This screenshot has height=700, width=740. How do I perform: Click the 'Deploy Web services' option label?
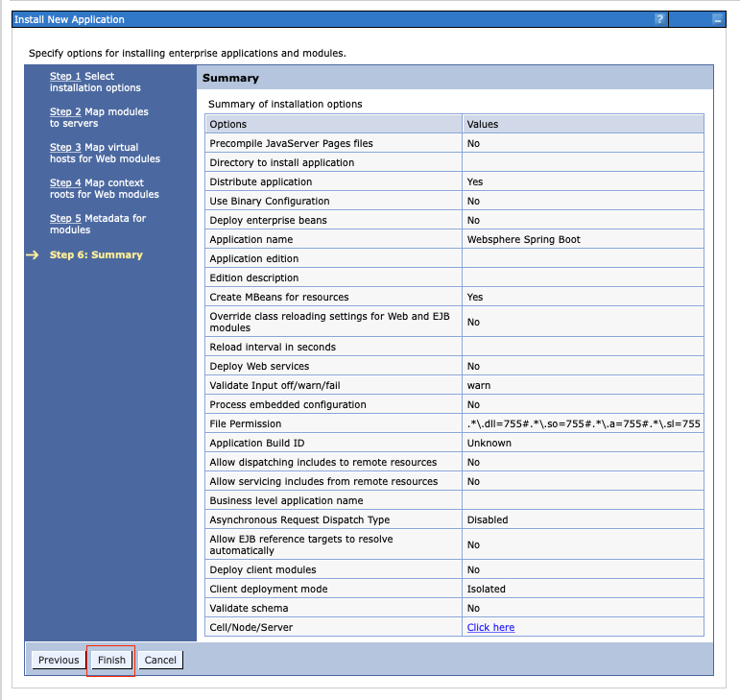pos(259,366)
